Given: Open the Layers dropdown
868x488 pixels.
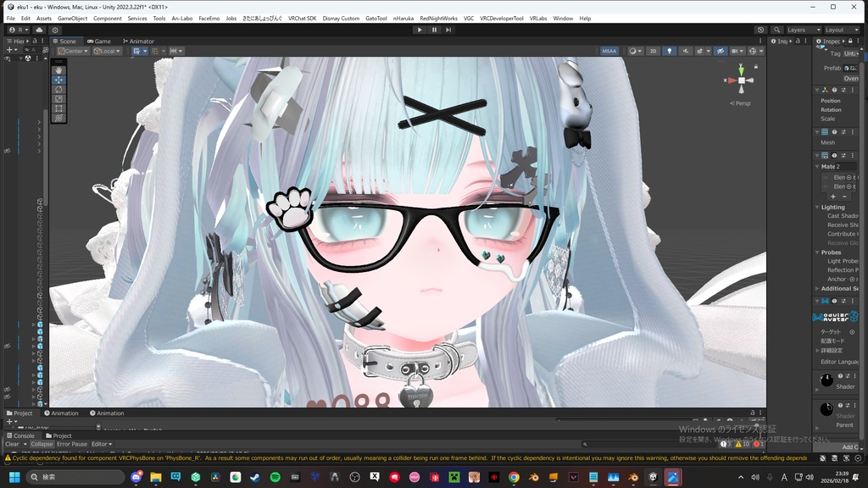Looking at the screenshot, I should 801,30.
